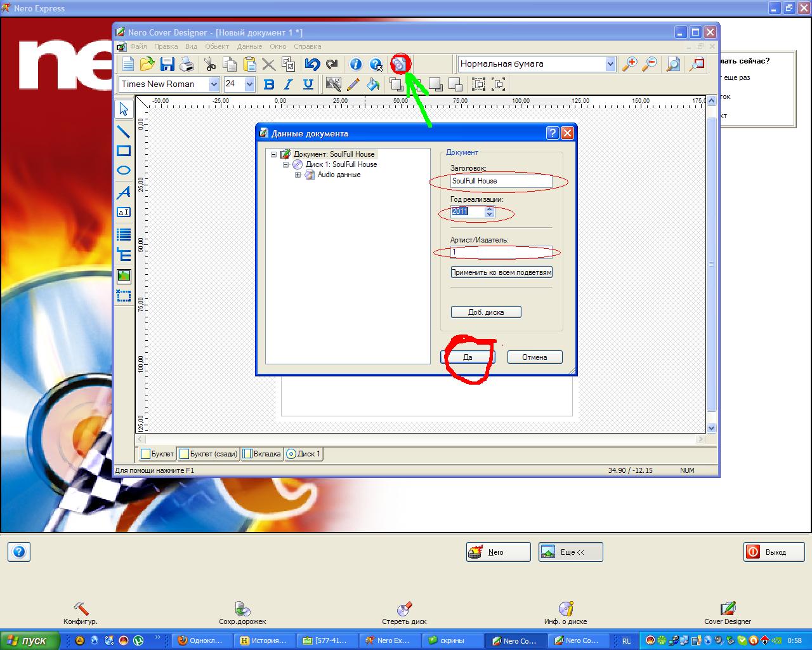812x650 pixels.
Task: Switch to the Диск 1 tab
Action: (303, 454)
